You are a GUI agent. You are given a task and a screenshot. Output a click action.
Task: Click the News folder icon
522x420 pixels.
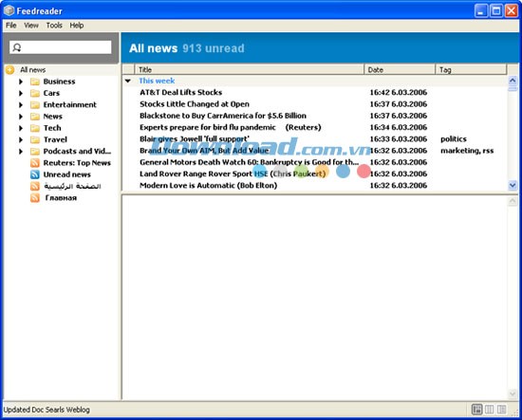(x=35, y=117)
